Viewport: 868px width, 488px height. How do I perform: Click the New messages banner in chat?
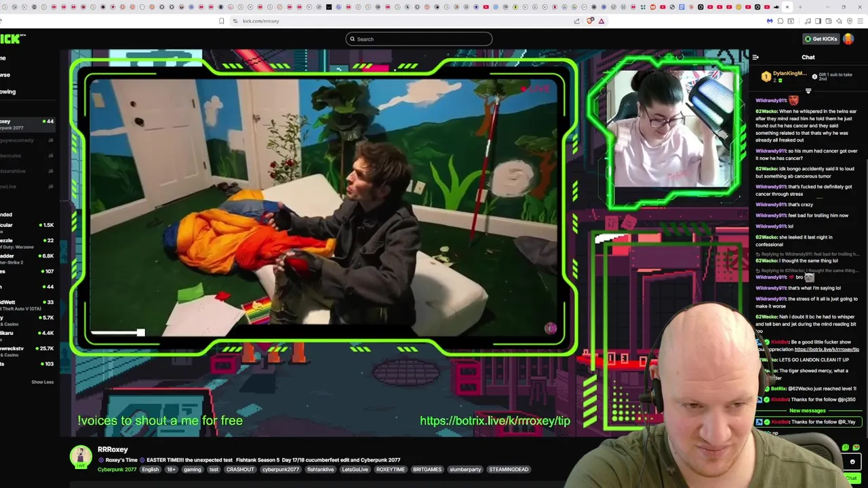pos(807,411)
